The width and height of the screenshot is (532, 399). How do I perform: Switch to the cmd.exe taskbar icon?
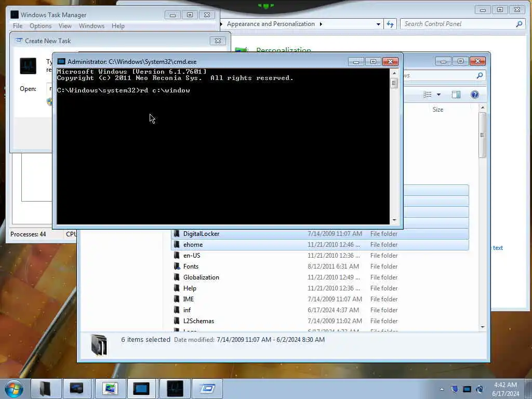[x=141, y=389]
